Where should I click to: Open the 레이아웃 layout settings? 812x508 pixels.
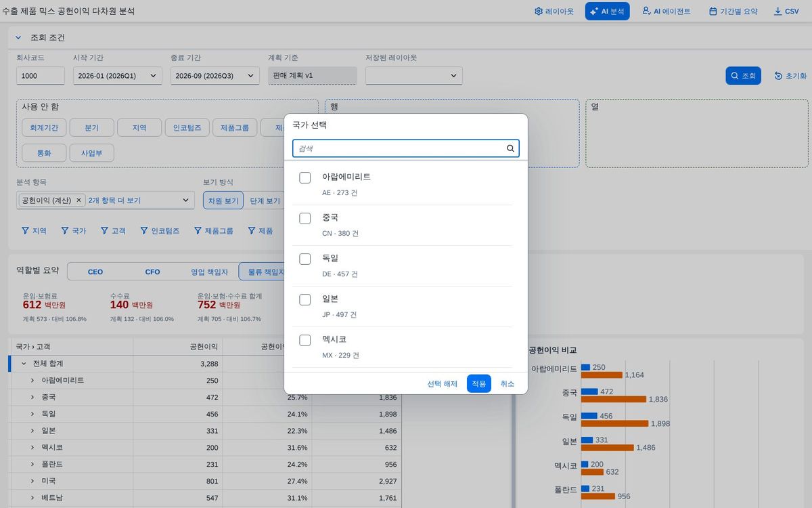[x=554, y=12]
